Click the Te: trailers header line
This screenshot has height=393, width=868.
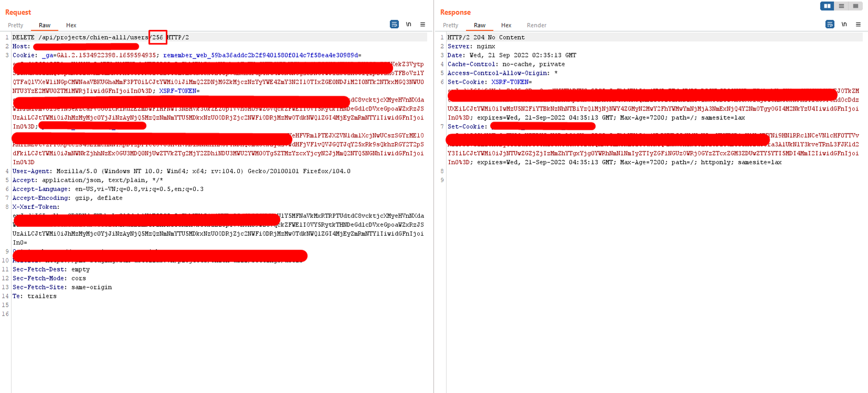click(x=35, y=296)
